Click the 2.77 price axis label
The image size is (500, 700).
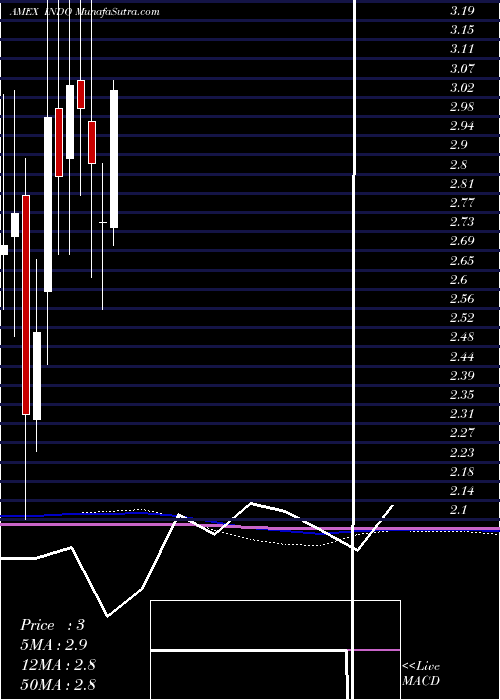coord(462,203)
